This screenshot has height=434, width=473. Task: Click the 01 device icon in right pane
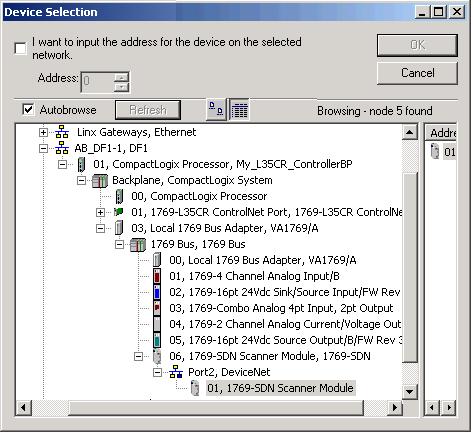click(x=435, y=152)
